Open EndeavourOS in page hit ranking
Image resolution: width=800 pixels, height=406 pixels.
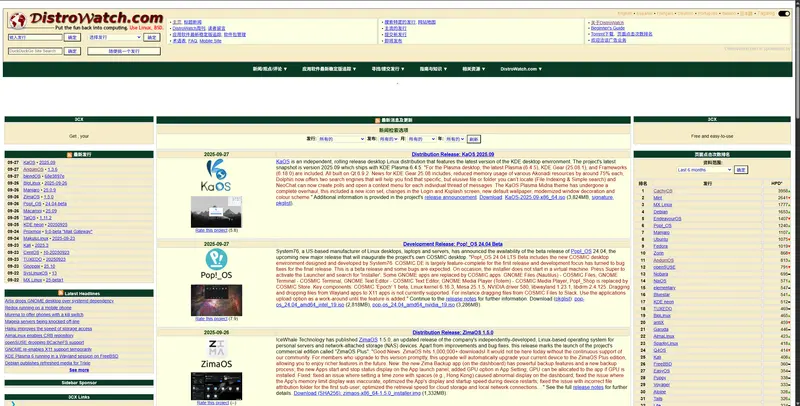[x=667, y=219]
